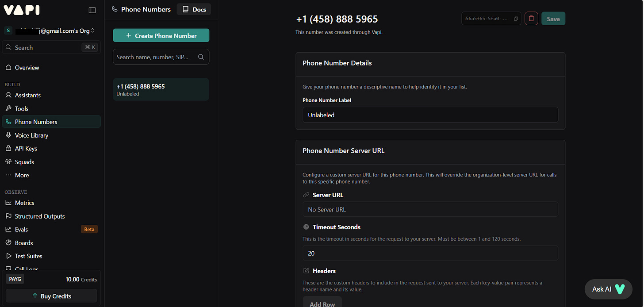Edit the Timeout Seconds field
644x307 pixels.
point(430,253)
